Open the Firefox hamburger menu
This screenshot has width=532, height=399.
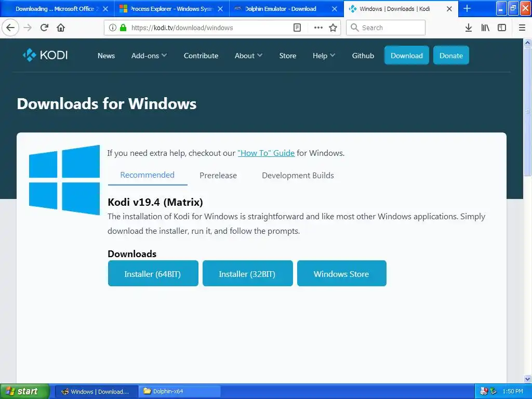[522, 28]
